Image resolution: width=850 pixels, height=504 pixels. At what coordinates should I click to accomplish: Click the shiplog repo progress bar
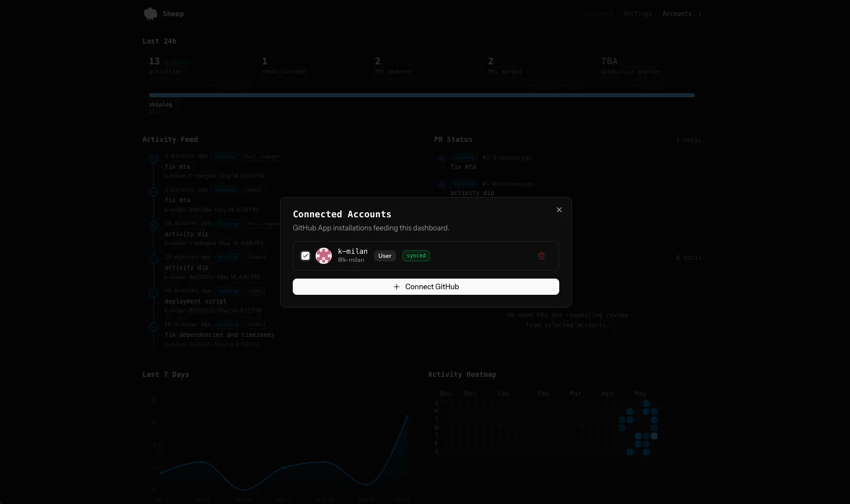(422, 95)
